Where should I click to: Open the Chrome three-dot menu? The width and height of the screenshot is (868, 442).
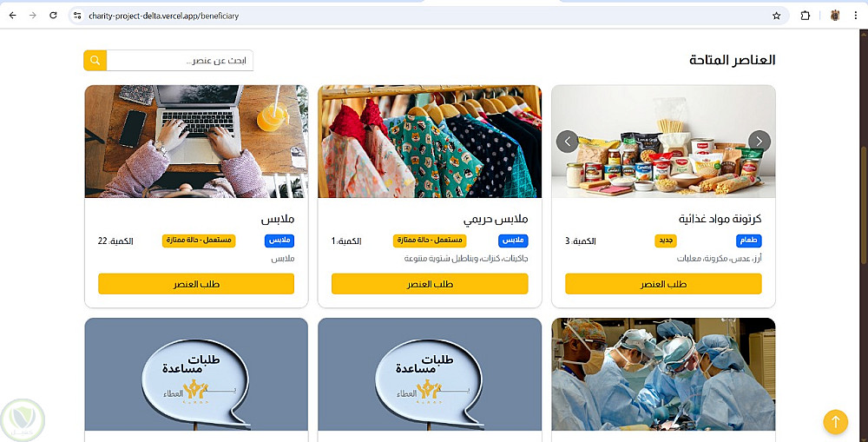(856, 16)
